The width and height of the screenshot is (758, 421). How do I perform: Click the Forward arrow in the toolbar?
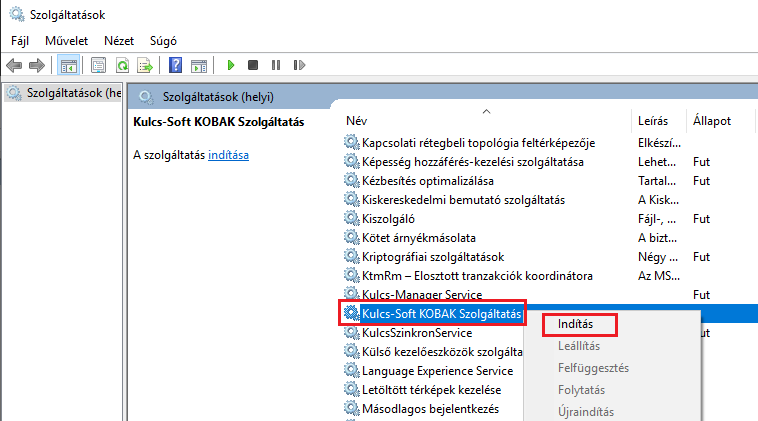[x=37, y=65]
